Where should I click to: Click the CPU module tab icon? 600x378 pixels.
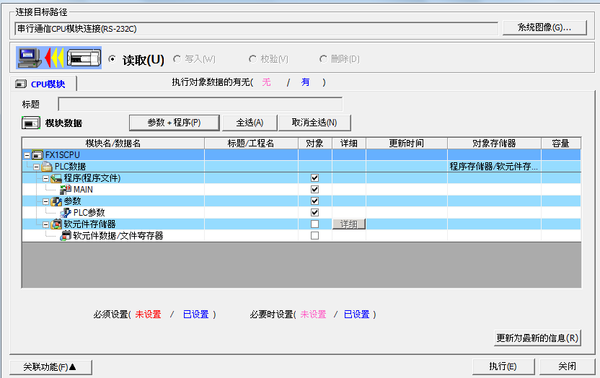coord(21,84)
